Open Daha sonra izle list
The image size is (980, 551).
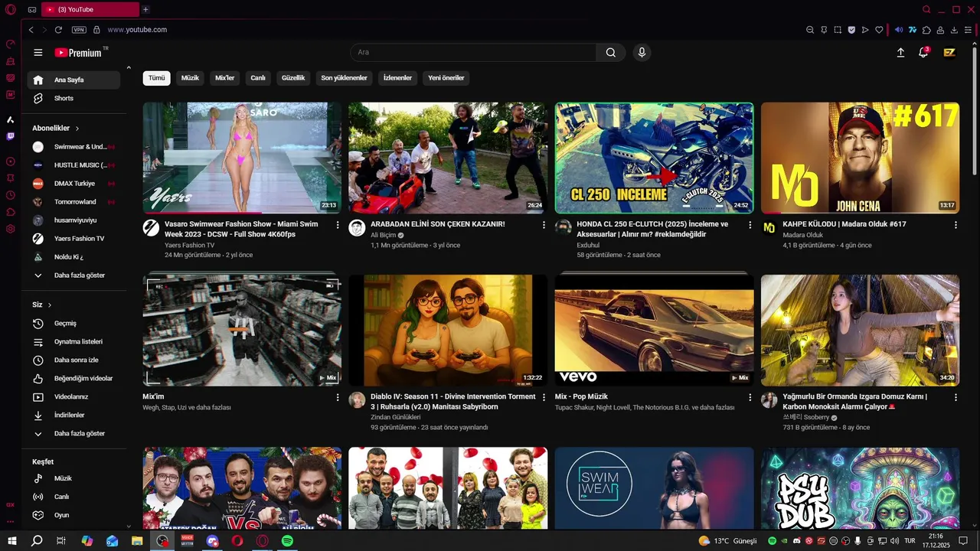(x=73, y=360)
